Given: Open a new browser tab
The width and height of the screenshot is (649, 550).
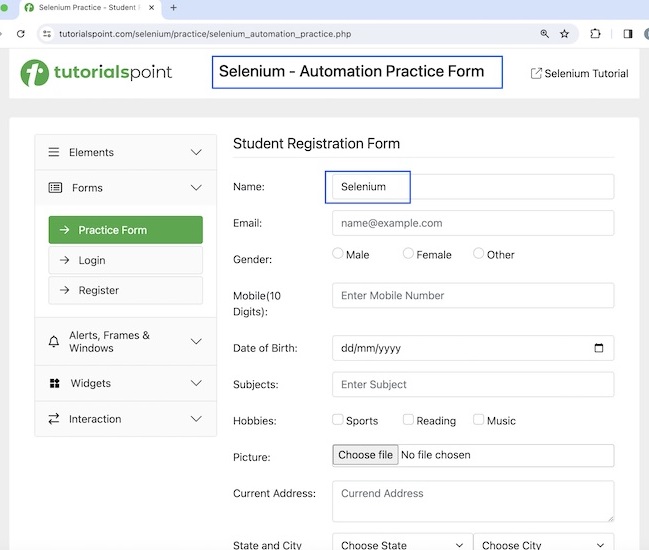Looking at the screenshot, I should point(173,7).
